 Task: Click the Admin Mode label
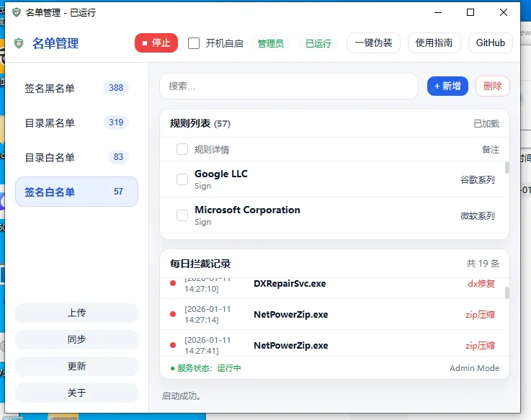click(474, 368)
